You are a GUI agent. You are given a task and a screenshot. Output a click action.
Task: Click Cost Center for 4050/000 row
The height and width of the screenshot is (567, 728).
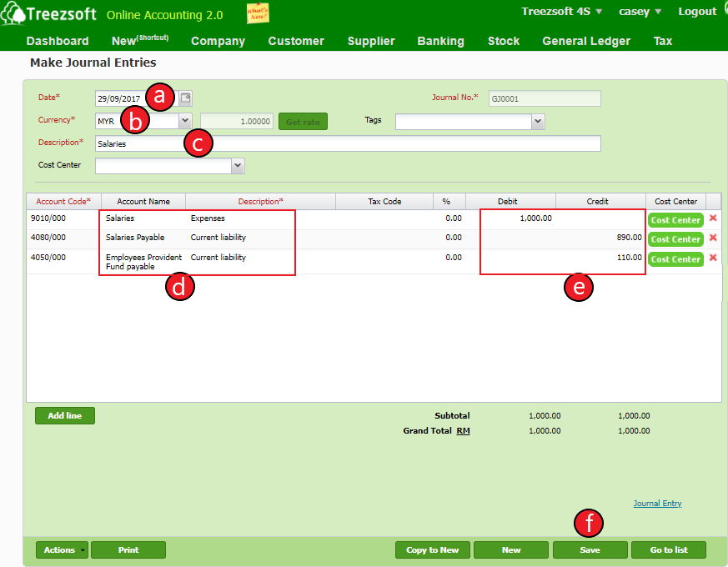point(675,259)
